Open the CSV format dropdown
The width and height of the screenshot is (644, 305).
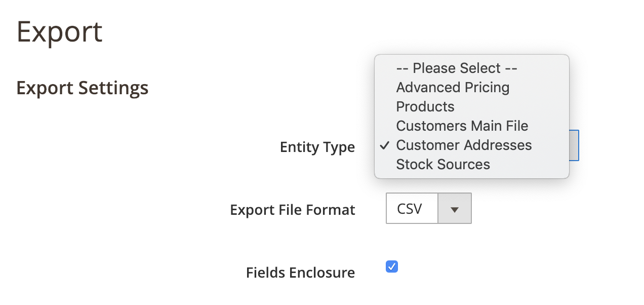tap(428, 208)
